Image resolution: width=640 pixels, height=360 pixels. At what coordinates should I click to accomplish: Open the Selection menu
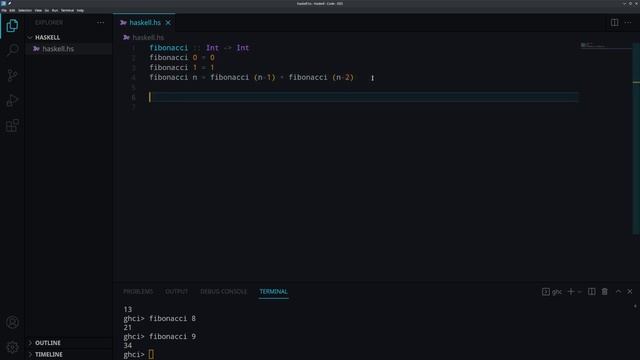coord(25,10)
